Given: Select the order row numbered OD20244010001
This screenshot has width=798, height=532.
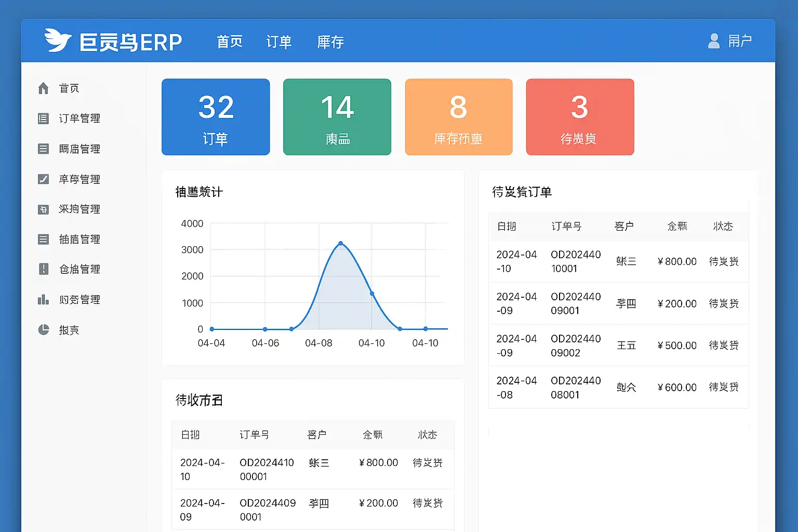Looking at the screenshot, I should coord(618,261).
